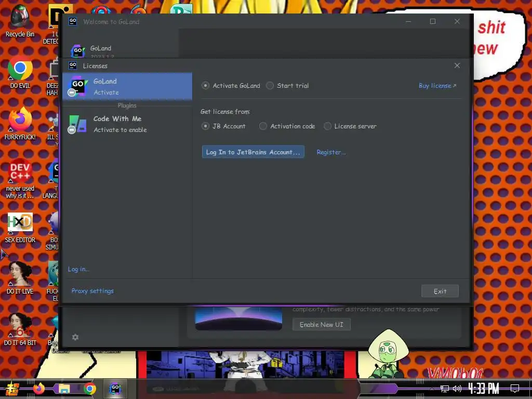The height and width of the screenshot is (399, 532).
Task: Click the GoLand title icon in Licenses dialog
Action: (73, 65)
